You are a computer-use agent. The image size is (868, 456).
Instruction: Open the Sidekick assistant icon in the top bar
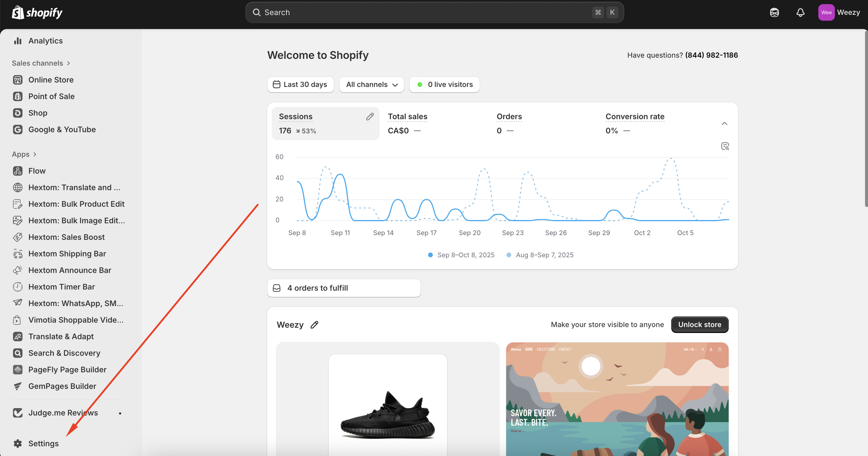click(x=774, y=12)
